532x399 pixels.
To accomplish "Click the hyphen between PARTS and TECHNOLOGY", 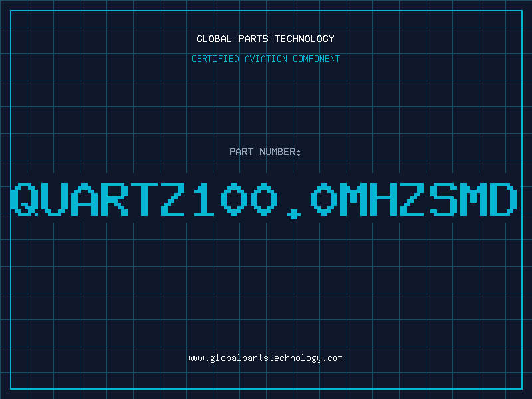I will coord(271,39).
